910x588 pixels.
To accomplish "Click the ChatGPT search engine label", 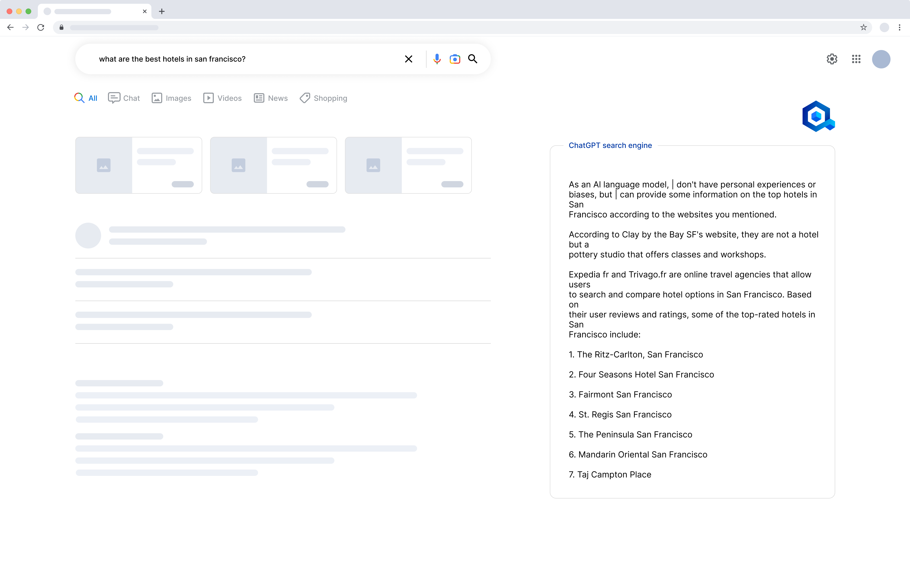I will pos(610,145).
